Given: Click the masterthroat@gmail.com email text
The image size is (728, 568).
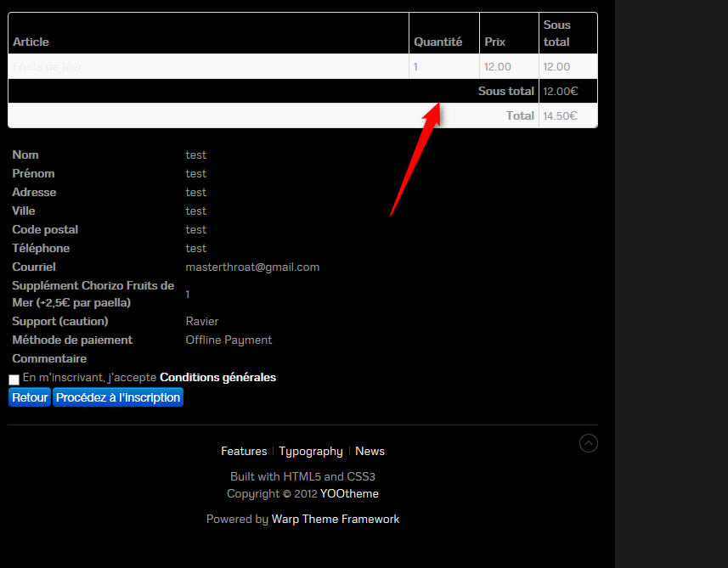Looking at the screenshot, I should (x=252, y=267).
